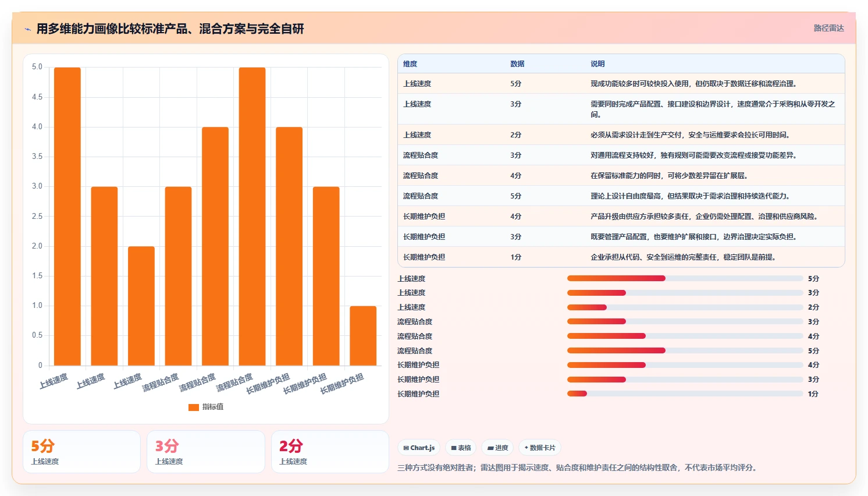Image resolution: width=868 pixels, height=496 pixels.
Task: Click the 流程贴合度 3分 progress bar
Action: (685, 321)
